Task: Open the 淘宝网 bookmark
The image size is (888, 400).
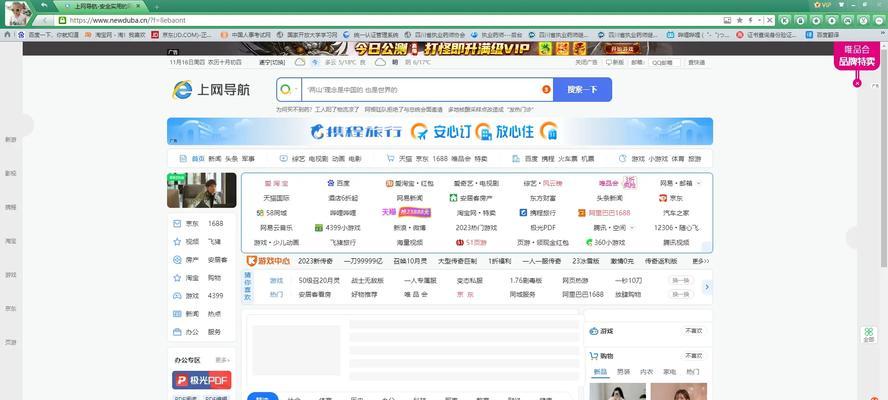Action: click(x=114, y=35)
